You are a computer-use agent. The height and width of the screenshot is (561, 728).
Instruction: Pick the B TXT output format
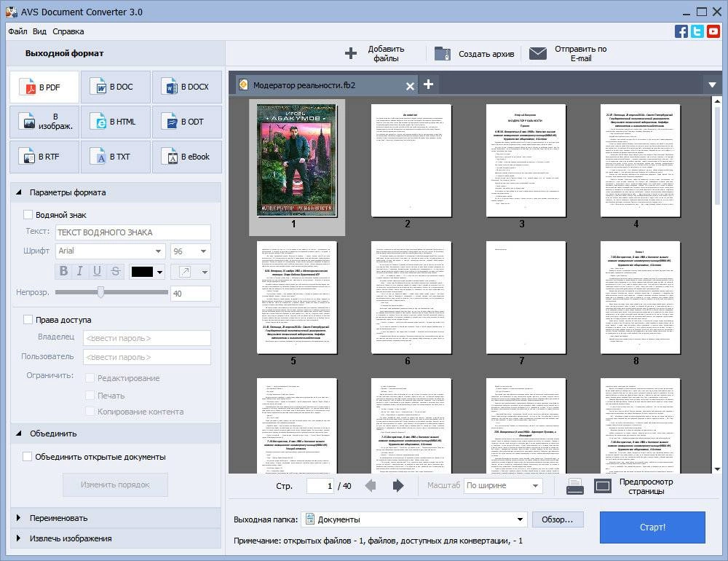(116, 157)
